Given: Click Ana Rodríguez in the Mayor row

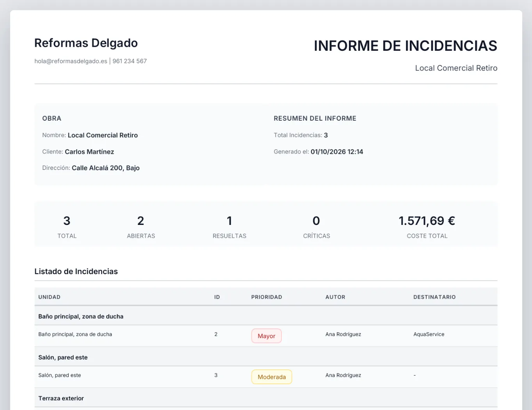Looking at the screenshot, I should point(343,334).
